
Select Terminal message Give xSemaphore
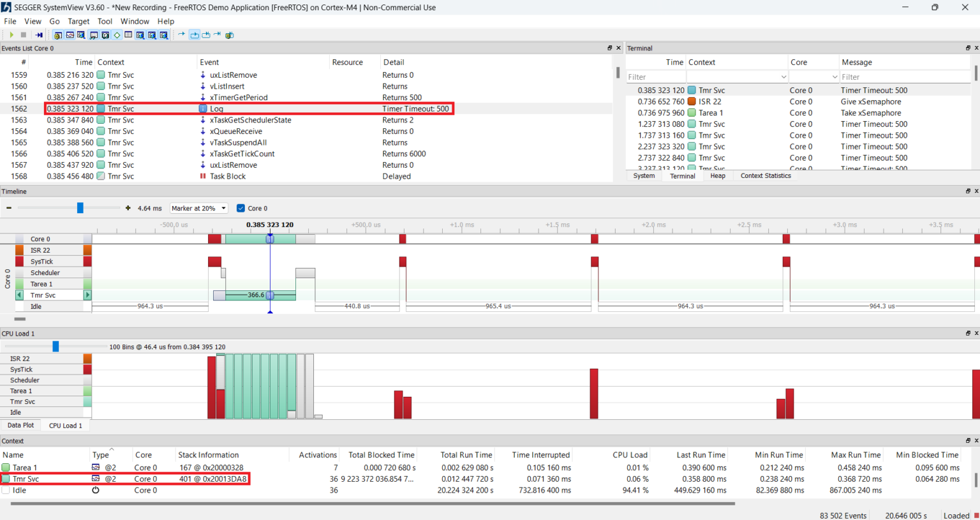pos(871,101)
